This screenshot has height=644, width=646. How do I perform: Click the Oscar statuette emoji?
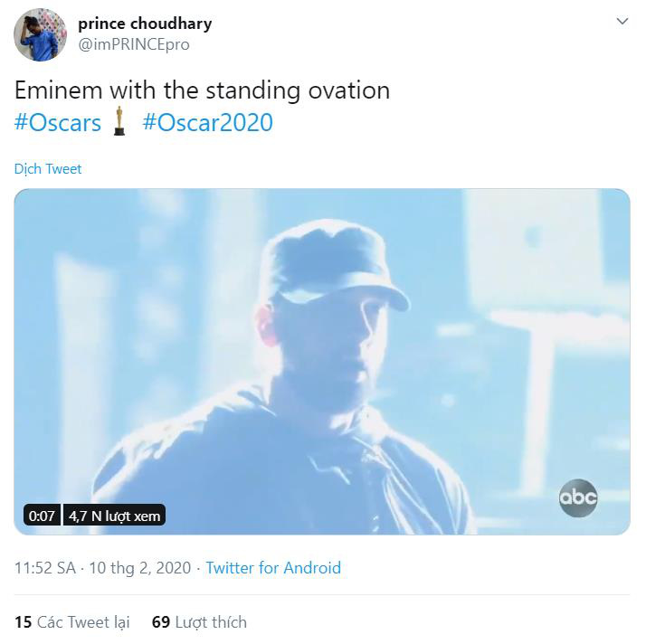coord(119,121)
